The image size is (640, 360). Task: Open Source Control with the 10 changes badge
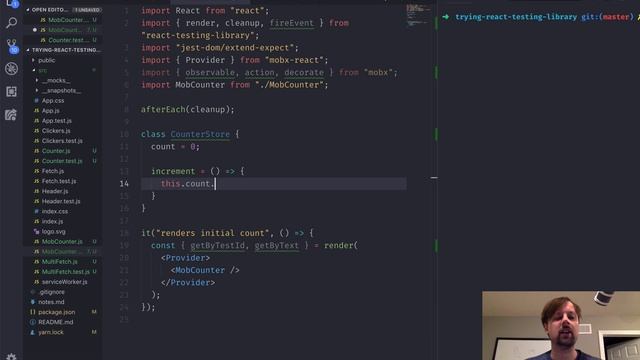(12, 46)
